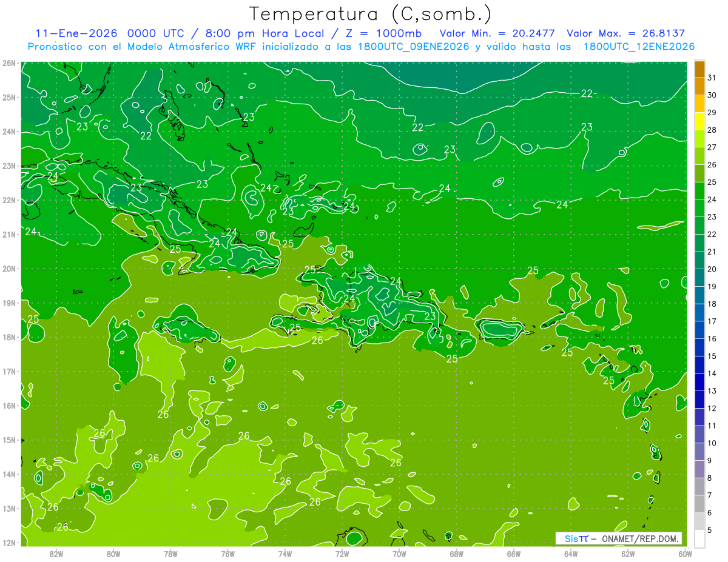The width and height of the screenshot is (728, 562).
Task: Click the "78W" longitude axis label
Action: tap(170, 554)
